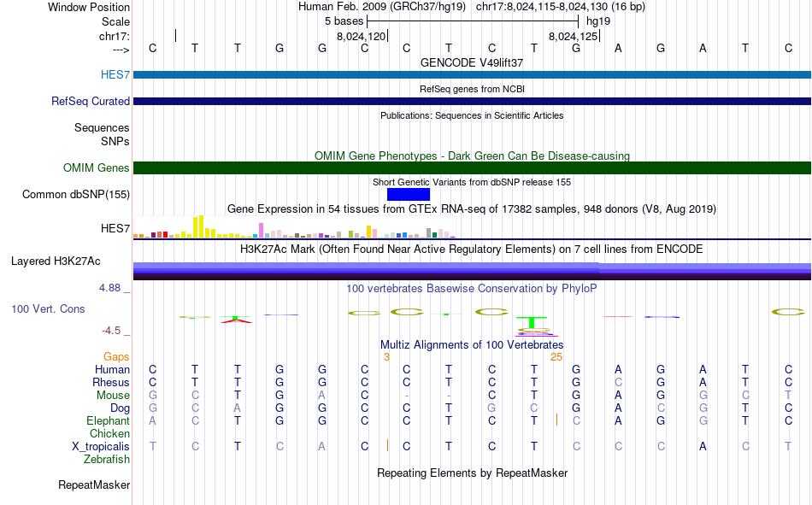Select the Zebrafish species row label
Viewport: 812px width, 505px height.
pyautogui.click(x=107, y=460)
